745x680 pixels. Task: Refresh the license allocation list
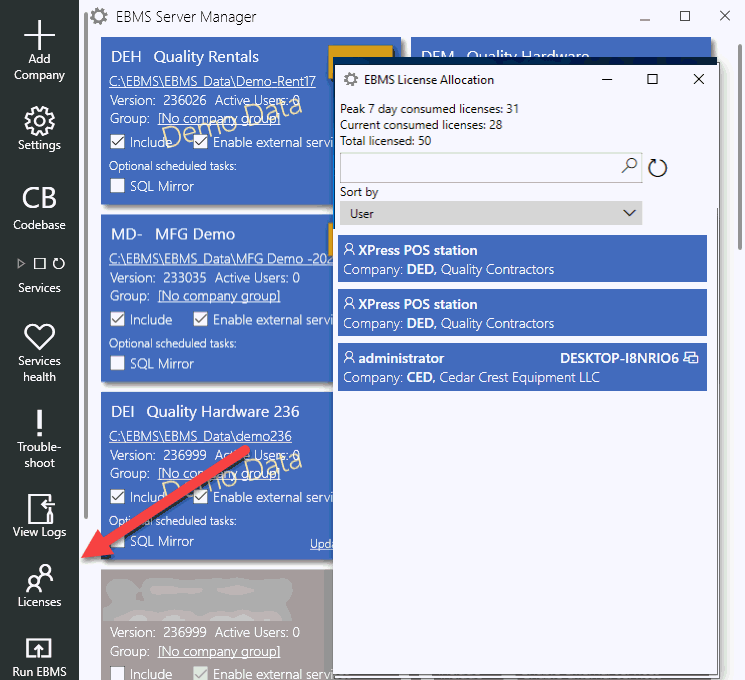click(658, 168)
